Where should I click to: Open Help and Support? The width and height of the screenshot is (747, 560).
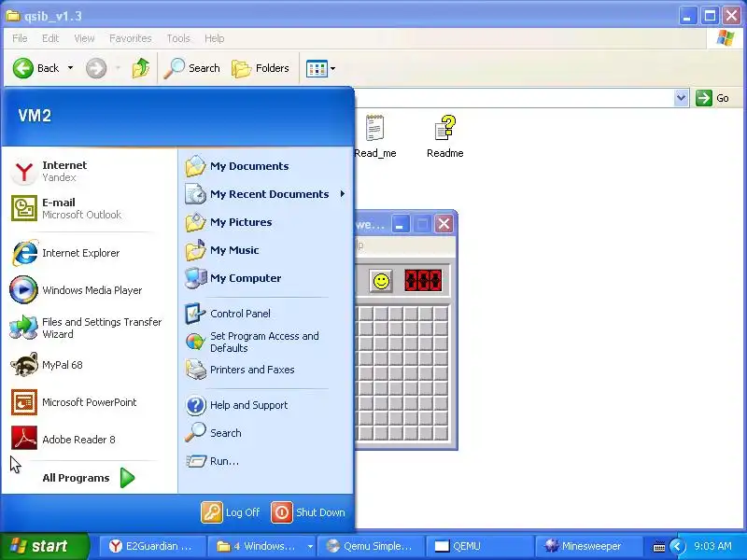click(265, 405)
